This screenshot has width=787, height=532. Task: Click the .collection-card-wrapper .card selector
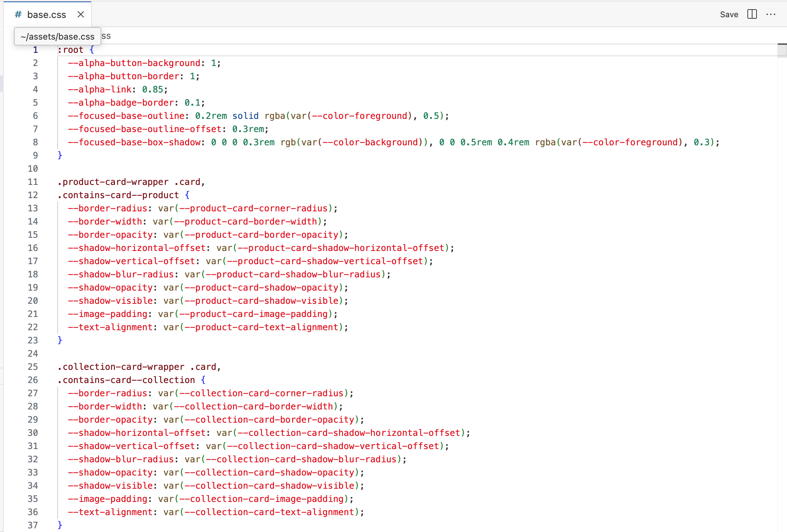[137, 367]
